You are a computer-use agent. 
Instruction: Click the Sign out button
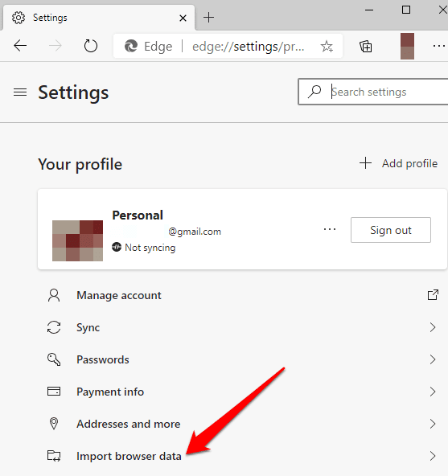391,230
